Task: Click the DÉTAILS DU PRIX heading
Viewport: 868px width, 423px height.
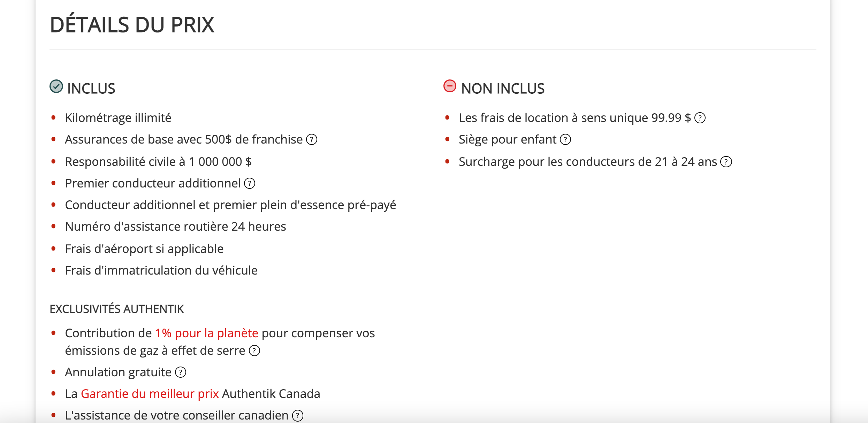Action: point(132,25)
